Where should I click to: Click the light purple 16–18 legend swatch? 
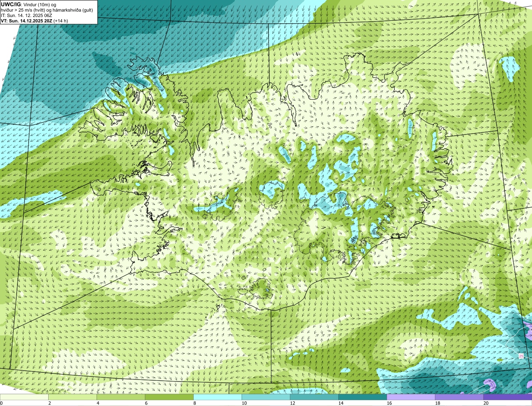tap(411, 397)
